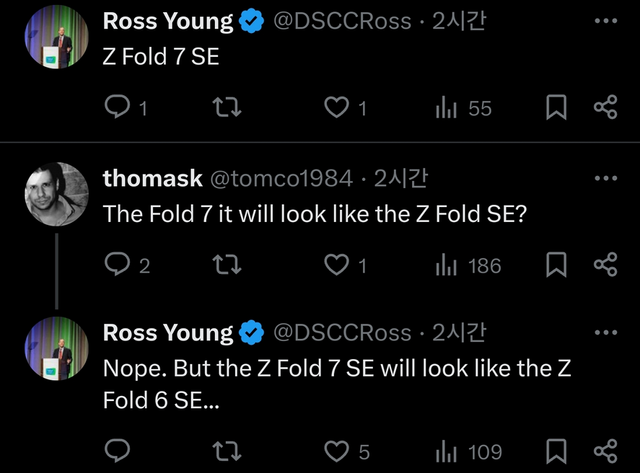This screenshot has height=473, width=640.
Task: Share the "Nope" reply tweet
Action: [x=606, y=452]
